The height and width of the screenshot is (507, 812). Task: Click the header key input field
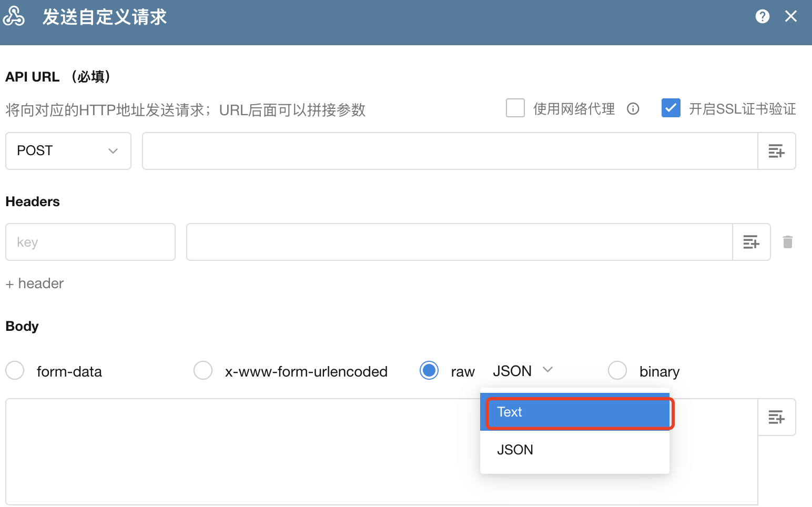pos(90,242)
